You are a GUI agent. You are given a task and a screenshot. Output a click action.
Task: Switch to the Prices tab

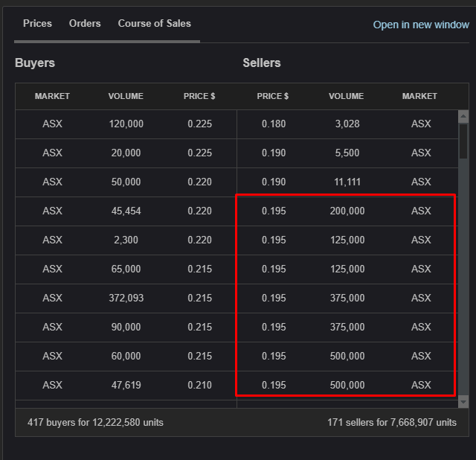37,24
